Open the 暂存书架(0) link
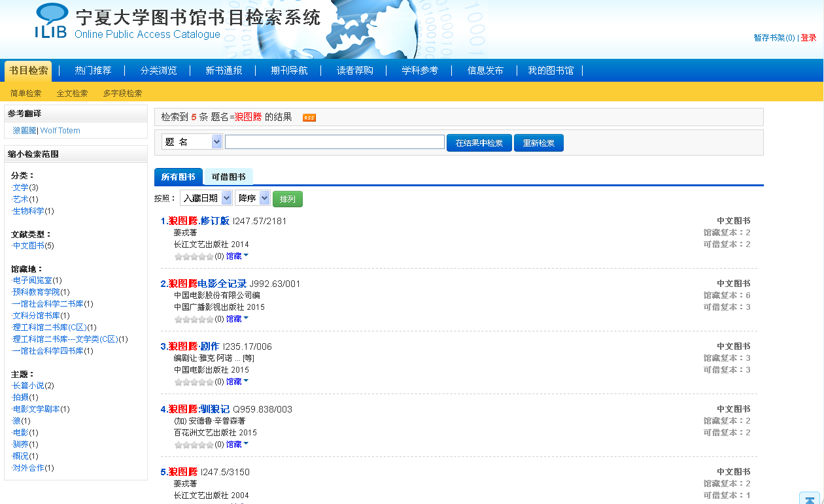The height and width of the screenshot is (504, 824). [774, 38]
